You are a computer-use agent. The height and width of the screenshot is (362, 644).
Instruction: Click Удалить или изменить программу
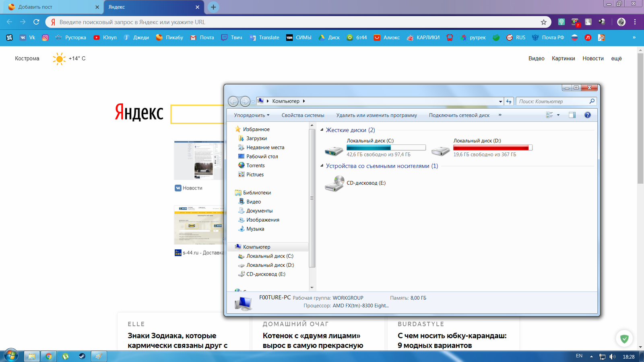(x=377, y=115)
